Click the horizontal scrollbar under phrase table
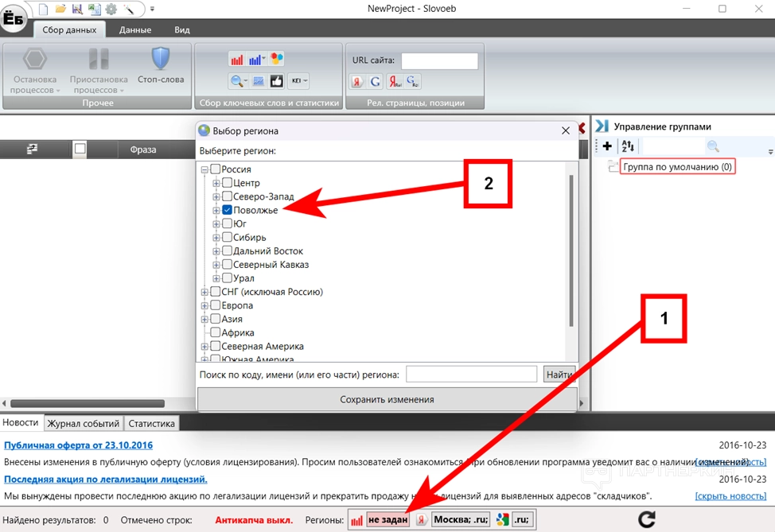775x532 pixels. pos(88,403)
